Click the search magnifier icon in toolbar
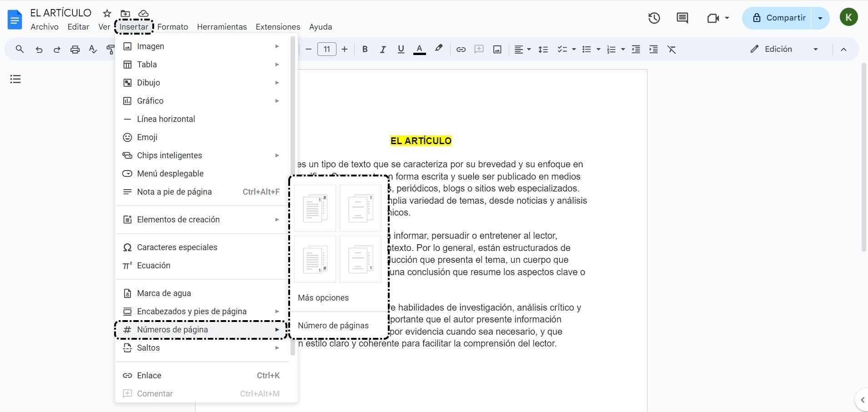The height and width of the screenshot is (412, 868). click(20, 49)
